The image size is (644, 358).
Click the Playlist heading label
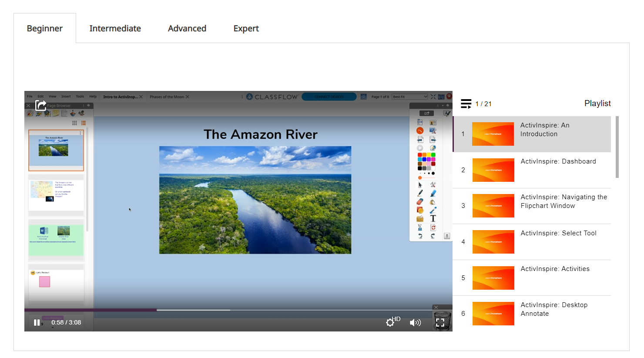(597, 104)
